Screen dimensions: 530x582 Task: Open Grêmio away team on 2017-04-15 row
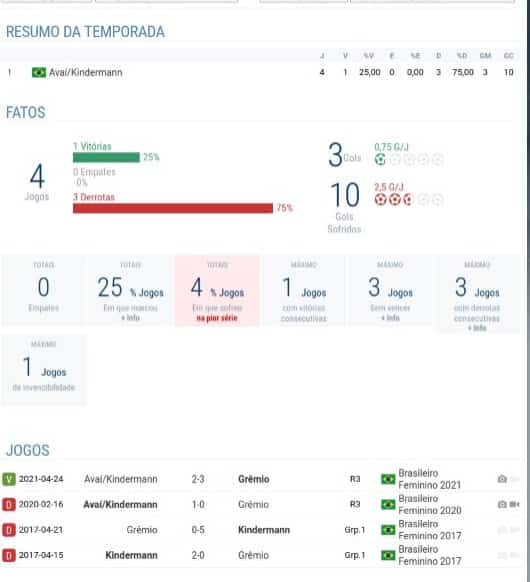tap(253, 555)
